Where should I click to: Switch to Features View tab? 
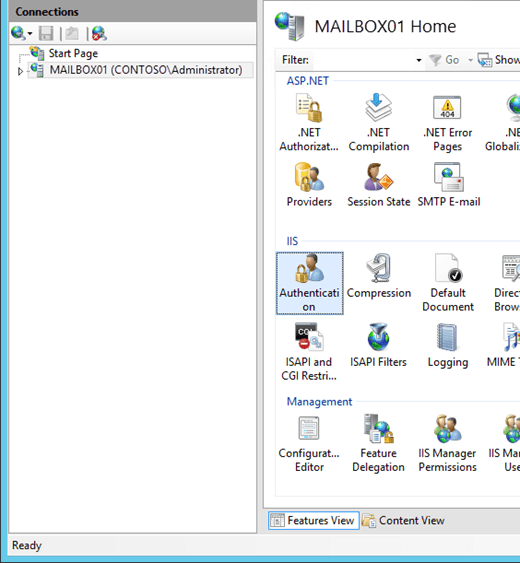(x=314, y=520)
